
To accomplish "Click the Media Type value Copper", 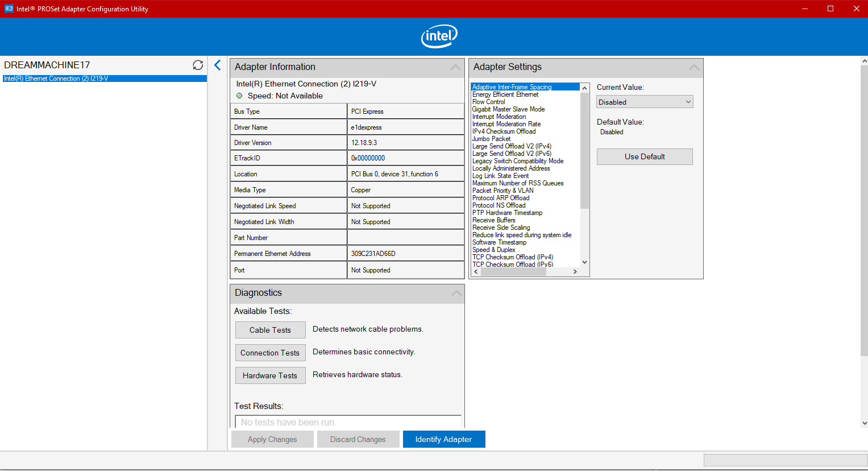I will click(360, 190).
